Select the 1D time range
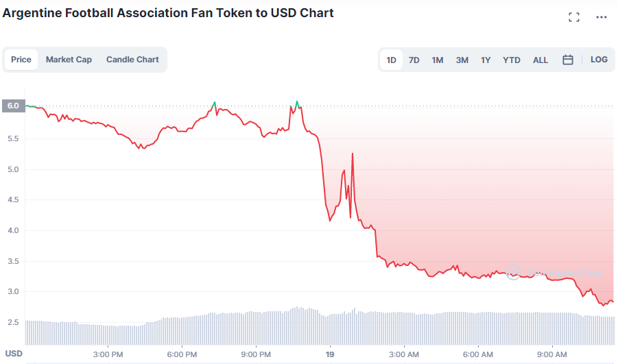 (391, 60)
